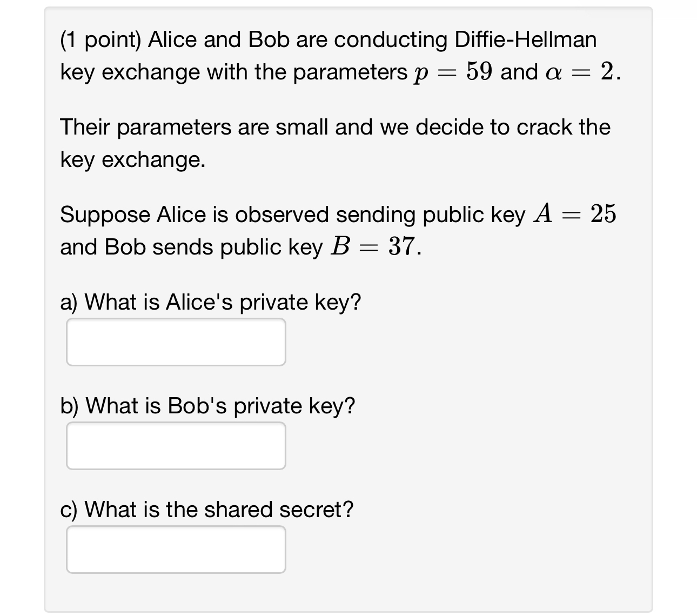Click the public key B = 37 text
Viewport: 697px width, 616px height.
377,246
